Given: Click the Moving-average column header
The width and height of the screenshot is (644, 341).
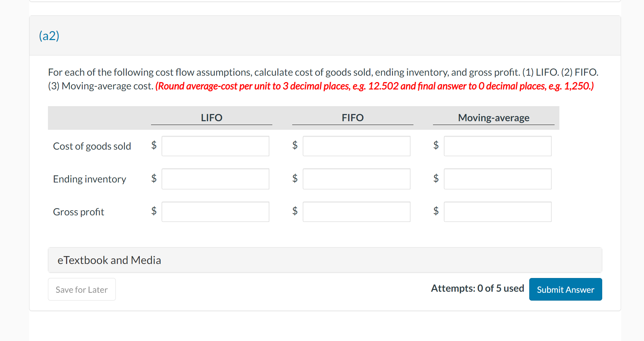Looking at the screenshot, I should (494, 118).
